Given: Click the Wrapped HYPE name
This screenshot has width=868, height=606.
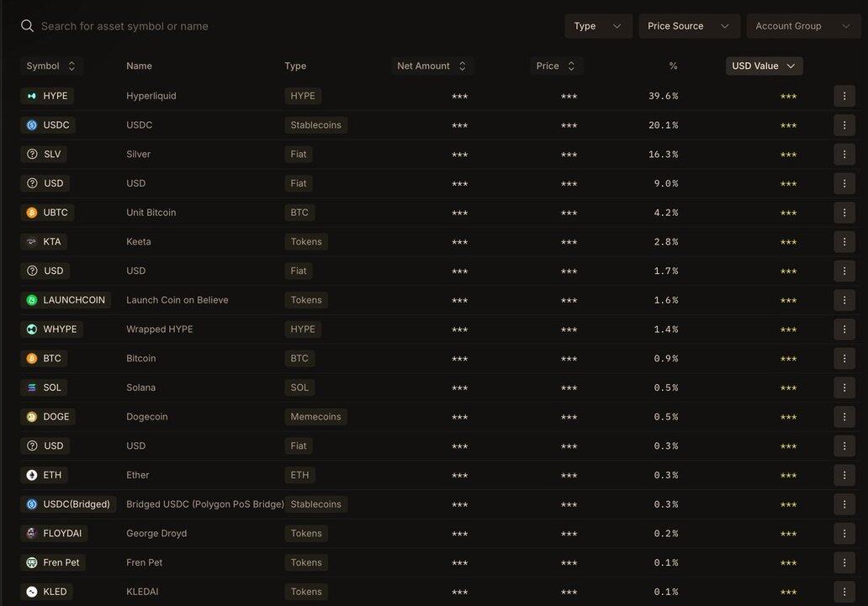Looking at the screenshot, I should pos(160,329).
